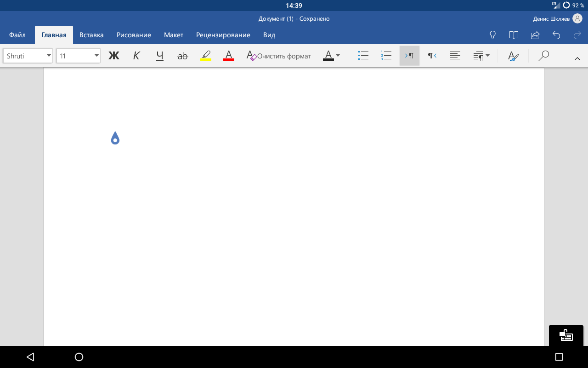Insert a numbered list
Viewport: 588px width, 368px height.
pos(386,56)
